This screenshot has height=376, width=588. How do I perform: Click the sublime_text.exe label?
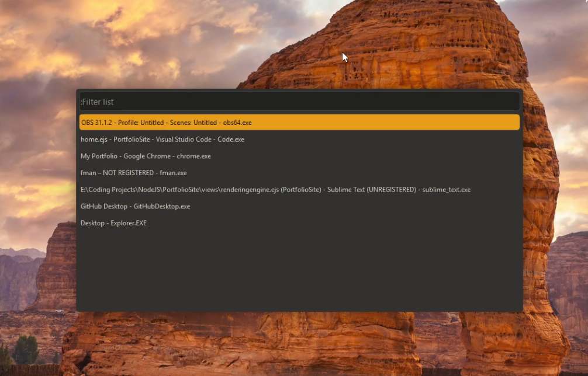[447, 189]
